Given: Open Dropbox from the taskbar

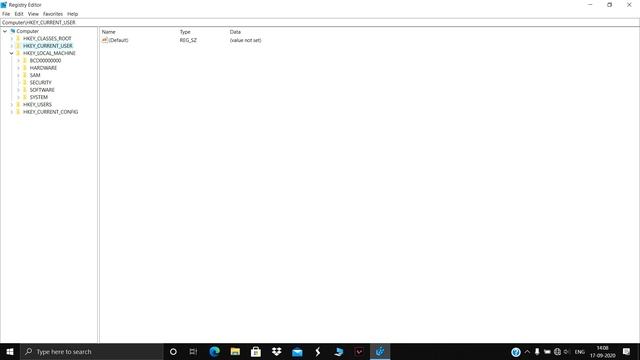Looking at the screenshot, I should pyautogui.click(x=277, y=351).
